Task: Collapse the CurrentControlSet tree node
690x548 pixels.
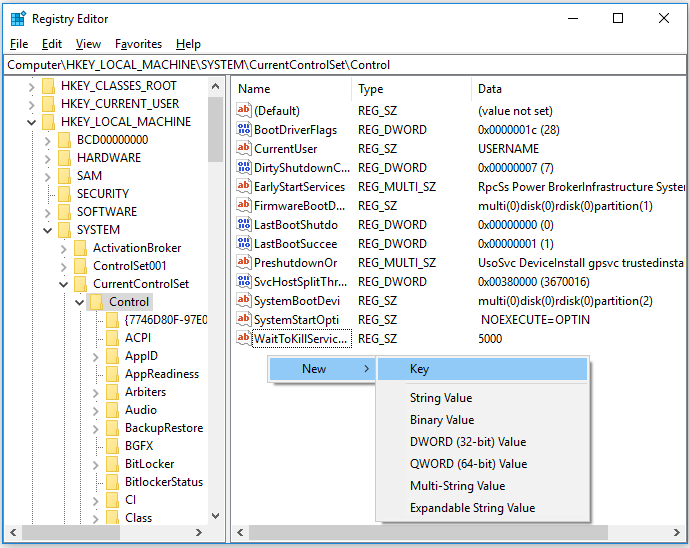Action: [63, 284]
